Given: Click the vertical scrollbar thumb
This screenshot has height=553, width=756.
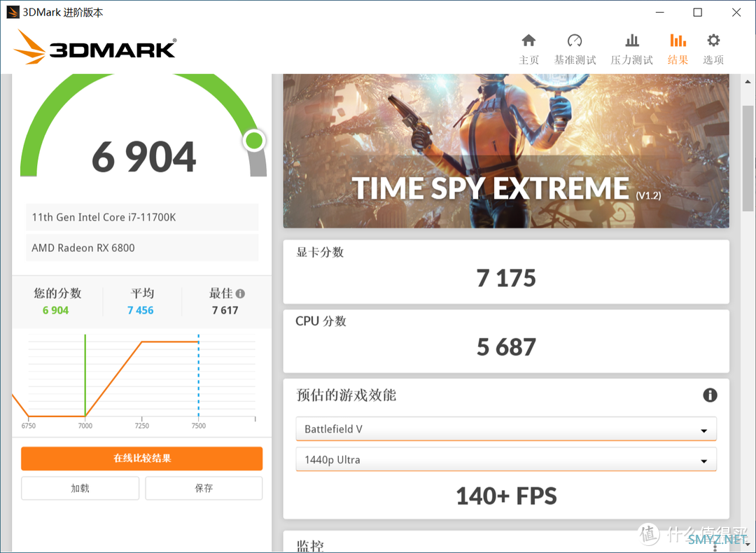Looking at the screenshot, I should 748,158.
